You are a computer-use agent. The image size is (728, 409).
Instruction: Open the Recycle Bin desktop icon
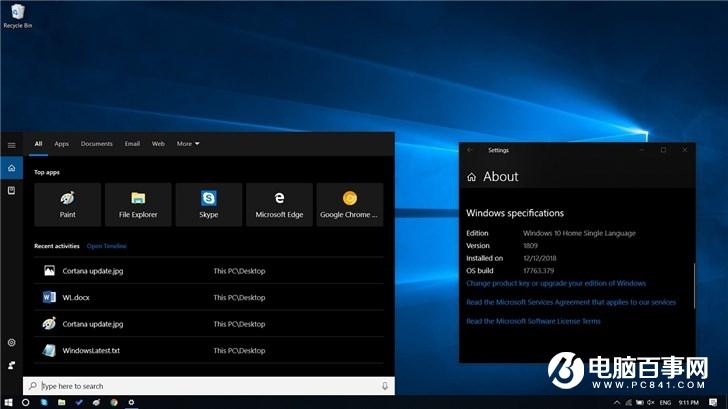(x=18, y=16)
